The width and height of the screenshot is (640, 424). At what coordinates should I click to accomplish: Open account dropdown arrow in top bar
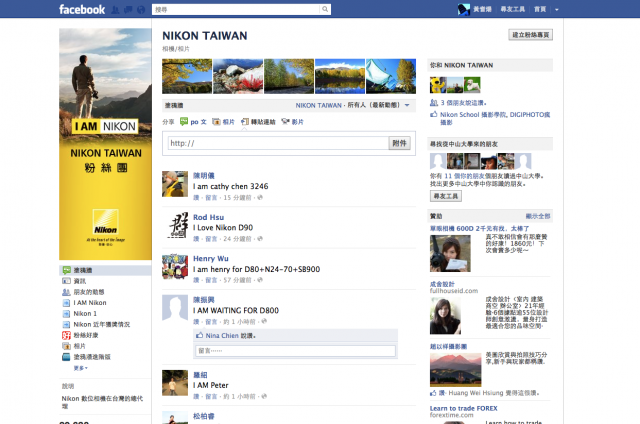(x=557, y=9)
